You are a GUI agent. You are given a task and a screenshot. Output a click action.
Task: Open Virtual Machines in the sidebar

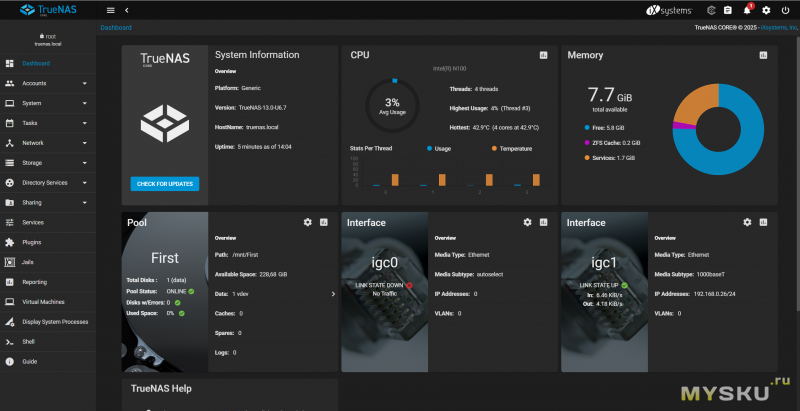48,302
